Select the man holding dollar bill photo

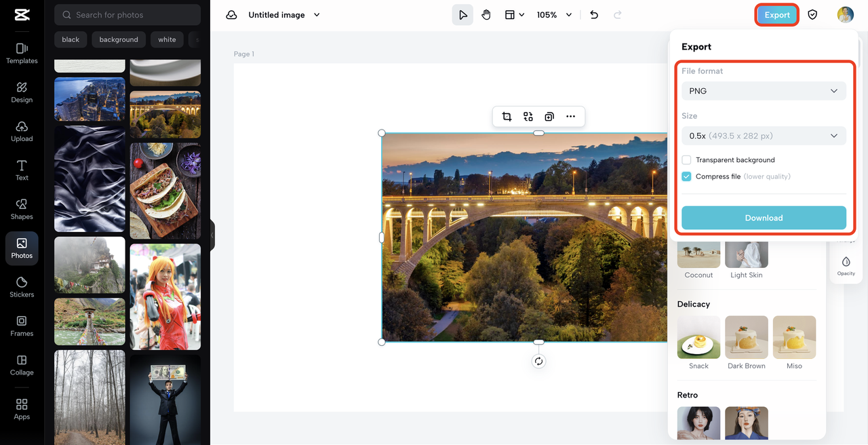[x=165, y=400]
